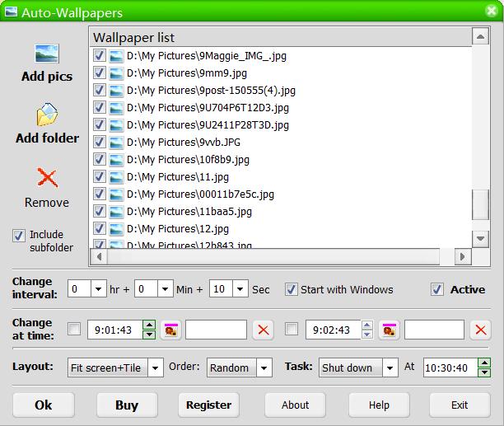Open picture picker for first change time
The image size is (504, 426).
pos(170,330)
